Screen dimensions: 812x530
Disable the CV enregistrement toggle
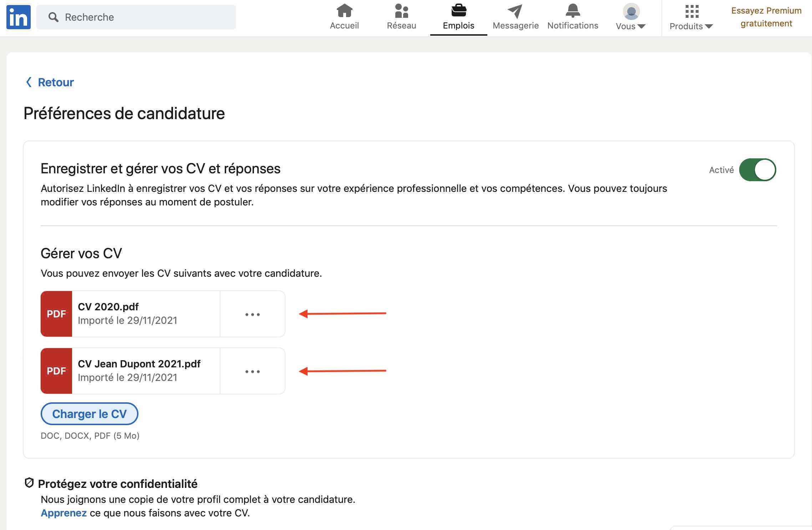758,170
